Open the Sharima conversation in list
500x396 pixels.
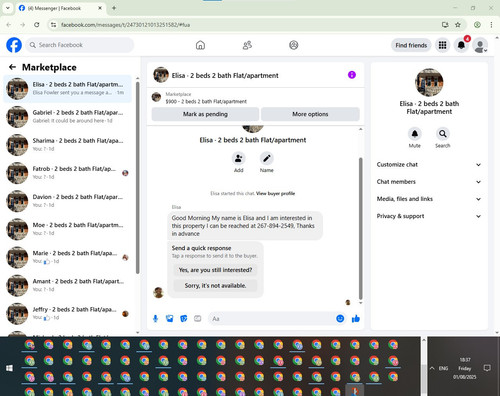[x=68, y=145]
